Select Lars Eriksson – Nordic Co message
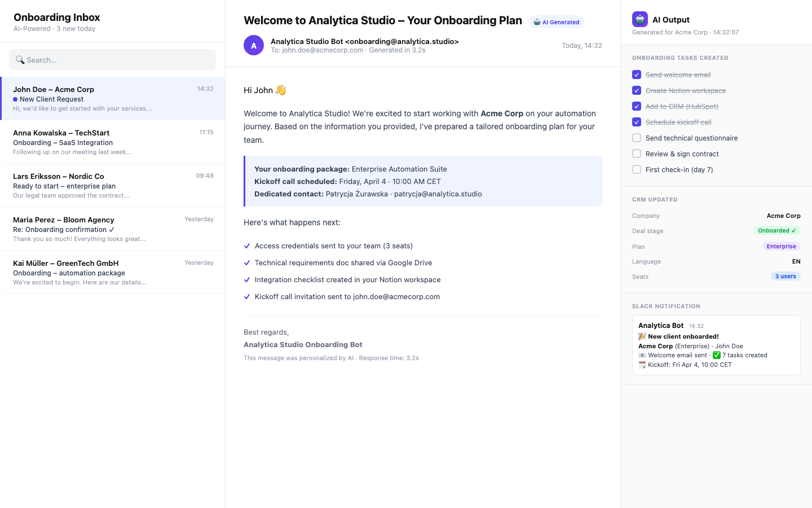This screenshot has height=508, width=812. coord(113,185)
